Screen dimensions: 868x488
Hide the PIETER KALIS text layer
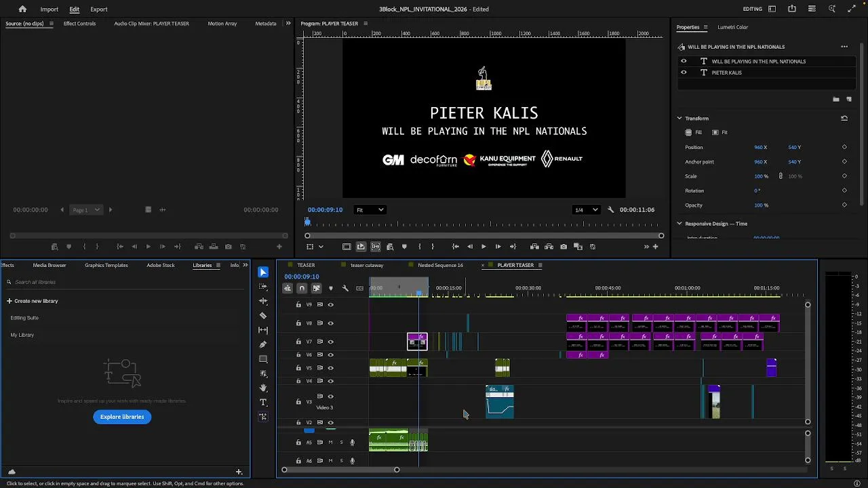684,73
